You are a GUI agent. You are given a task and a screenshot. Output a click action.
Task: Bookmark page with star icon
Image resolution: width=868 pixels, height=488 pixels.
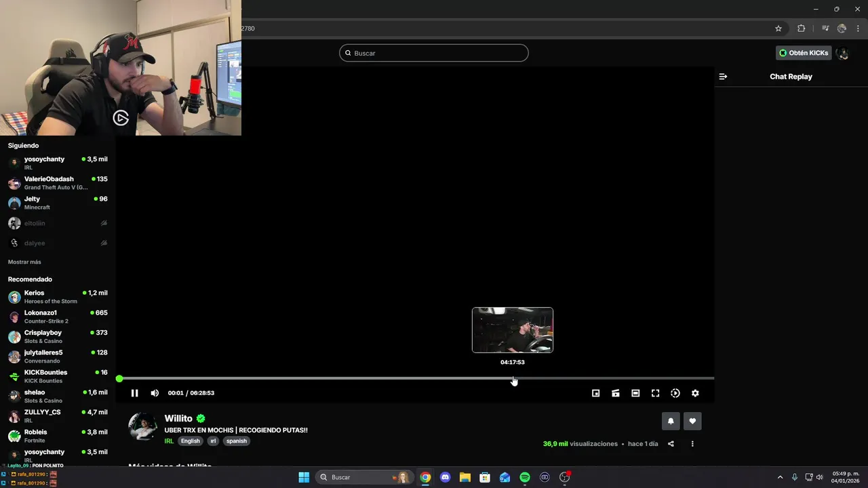click(x=778, y=28)
